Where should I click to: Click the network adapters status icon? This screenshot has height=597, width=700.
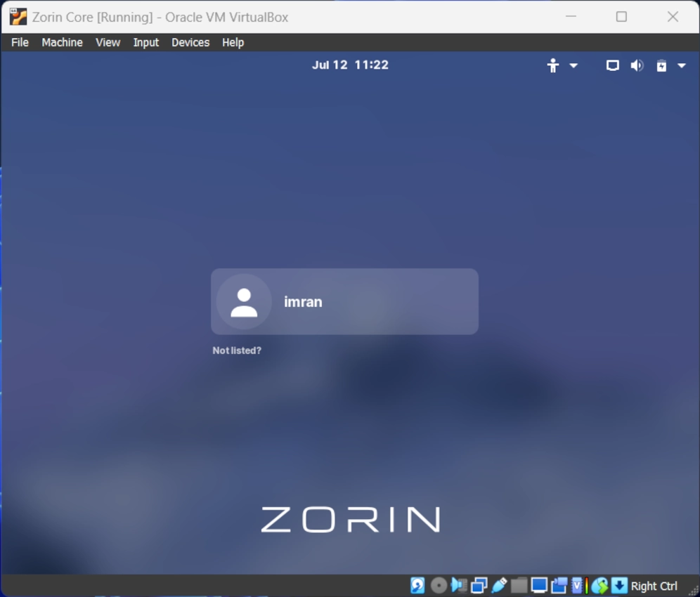pos(479,585)
